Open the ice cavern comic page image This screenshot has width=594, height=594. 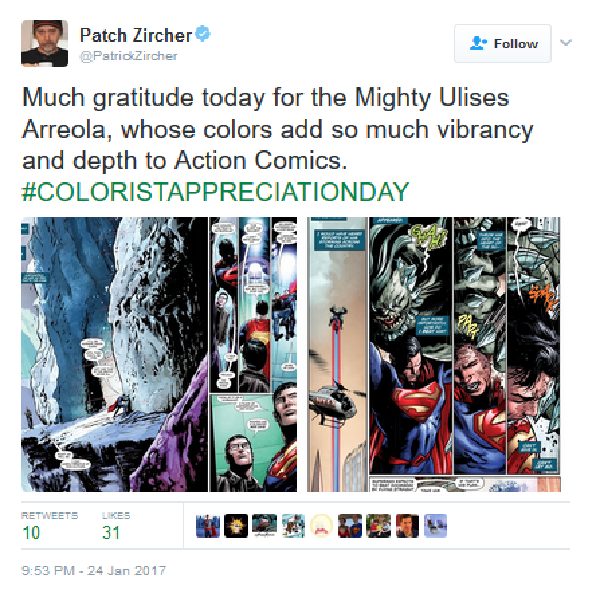[x=159, y=354]
